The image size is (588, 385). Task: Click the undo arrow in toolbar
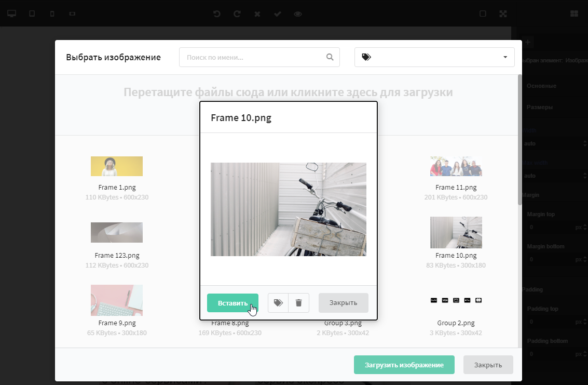click(x=217, y=14)
